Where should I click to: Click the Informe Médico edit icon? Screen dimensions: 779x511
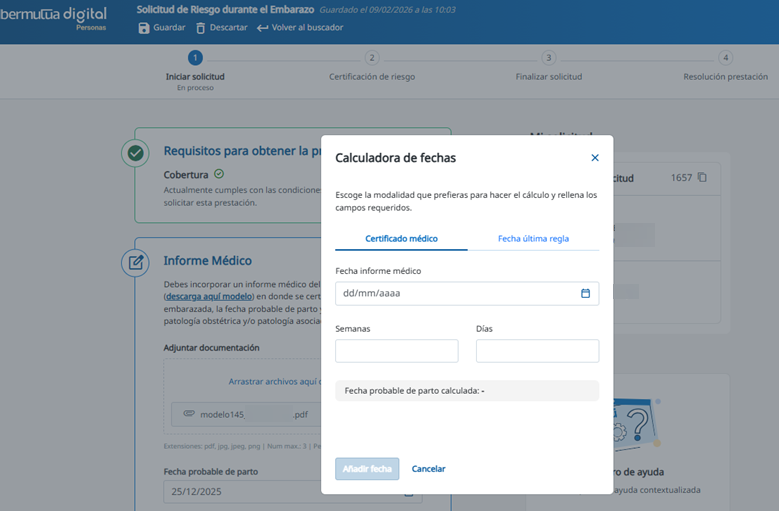(x=135, y=263)
